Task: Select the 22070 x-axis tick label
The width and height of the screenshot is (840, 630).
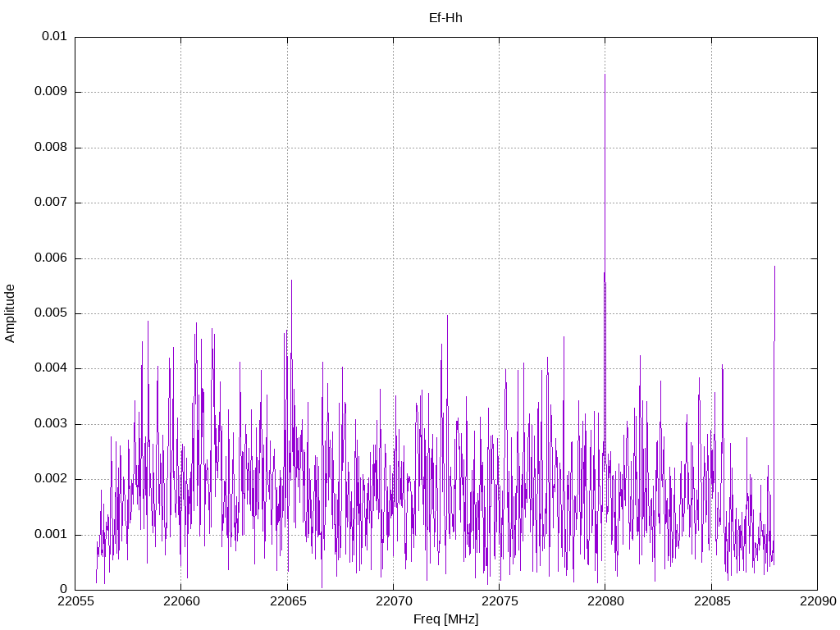Action: [393, 603]
